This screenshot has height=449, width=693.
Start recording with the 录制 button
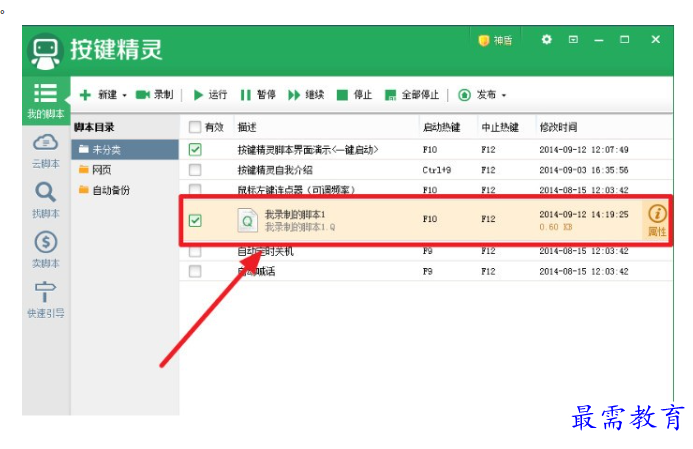(x=154, y=95)
